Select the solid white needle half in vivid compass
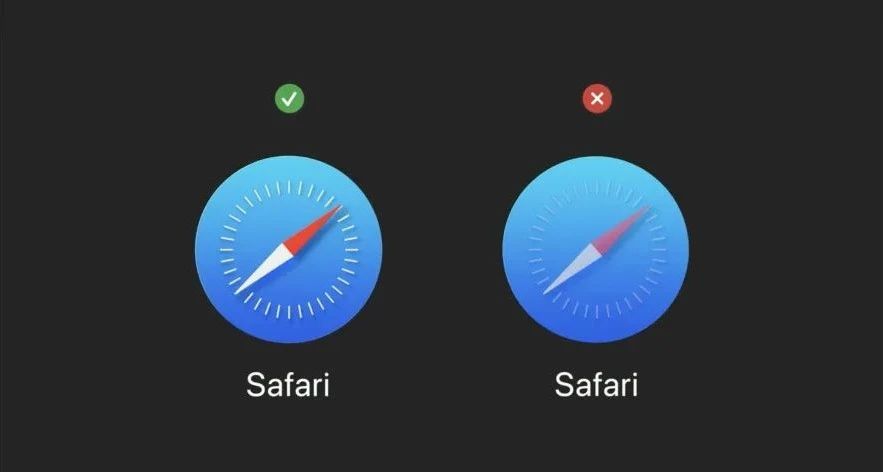This screenshot has height=472, width=883. 265,269
